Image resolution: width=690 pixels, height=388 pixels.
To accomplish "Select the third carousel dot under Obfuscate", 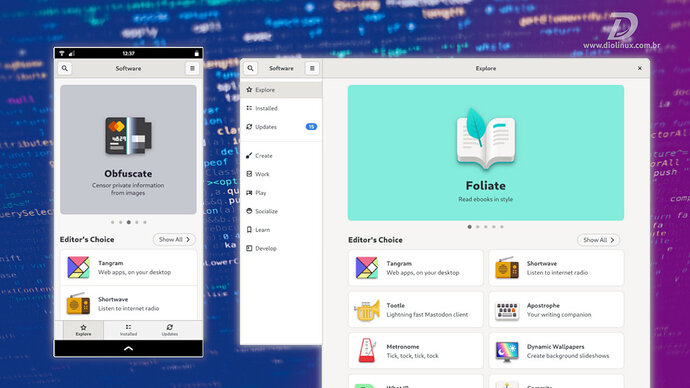I will (x=128, y=222).
